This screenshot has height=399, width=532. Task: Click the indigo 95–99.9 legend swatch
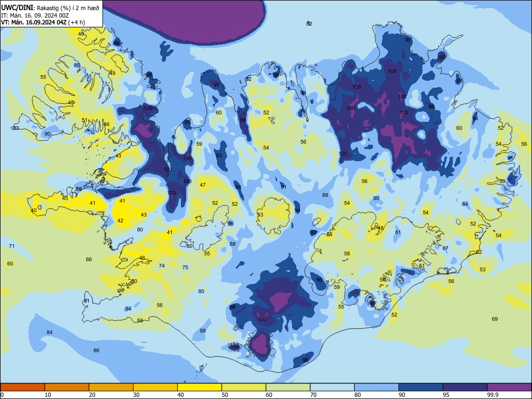click(x=465, y=387)
